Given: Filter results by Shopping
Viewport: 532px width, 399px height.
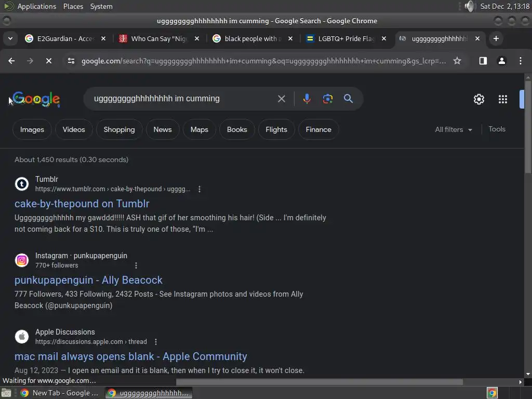Looking at the screenshot, I should (119, 129).
